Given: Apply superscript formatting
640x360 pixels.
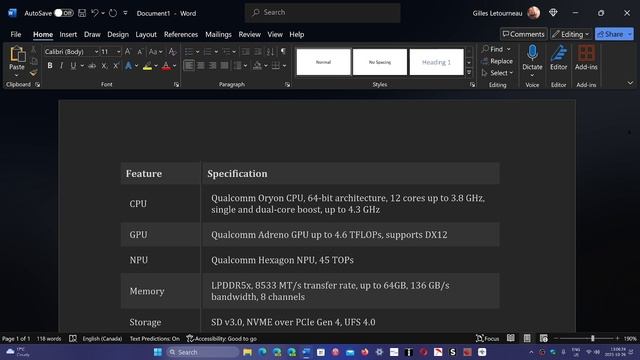Looking at the screenshot, I should (x=116, y=66).
